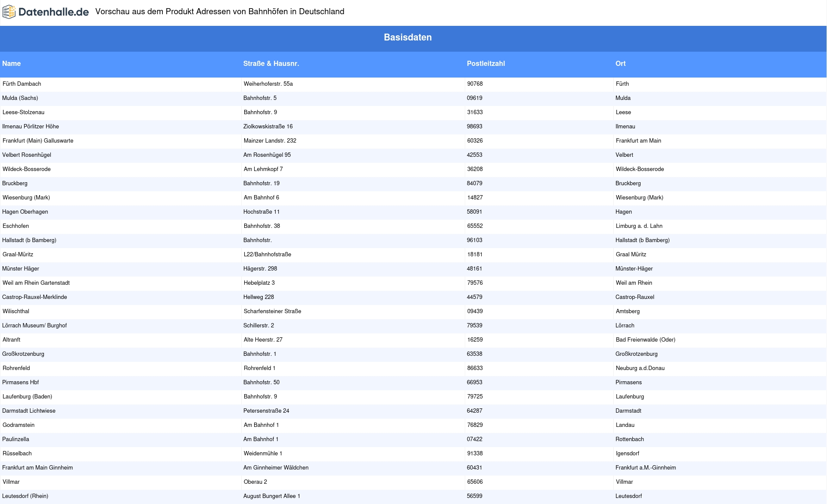The image size is (827, 504).
Task: Select the Rohrenfeld station name
Action: coord(16,368)
